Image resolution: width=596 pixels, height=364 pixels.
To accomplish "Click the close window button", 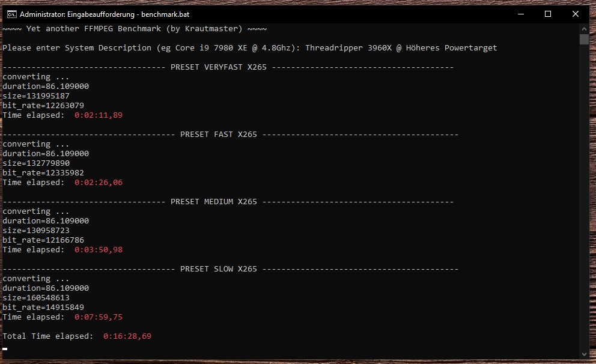I will (x=575, y=13).
